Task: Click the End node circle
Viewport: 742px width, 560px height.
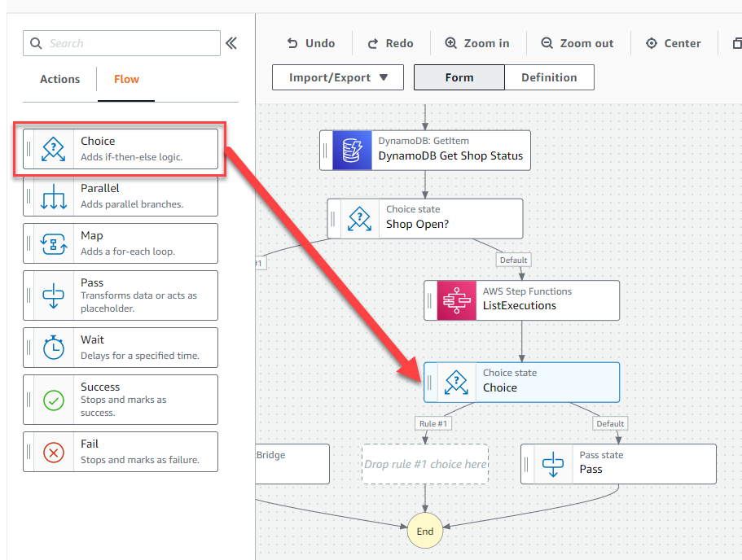Action: tap(425, 531)
